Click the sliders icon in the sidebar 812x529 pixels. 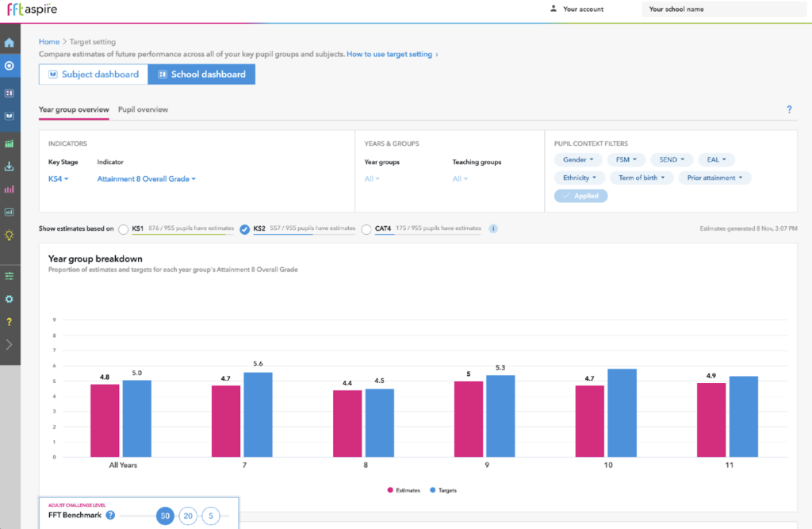pyautogui.click(x=10, y=276)
